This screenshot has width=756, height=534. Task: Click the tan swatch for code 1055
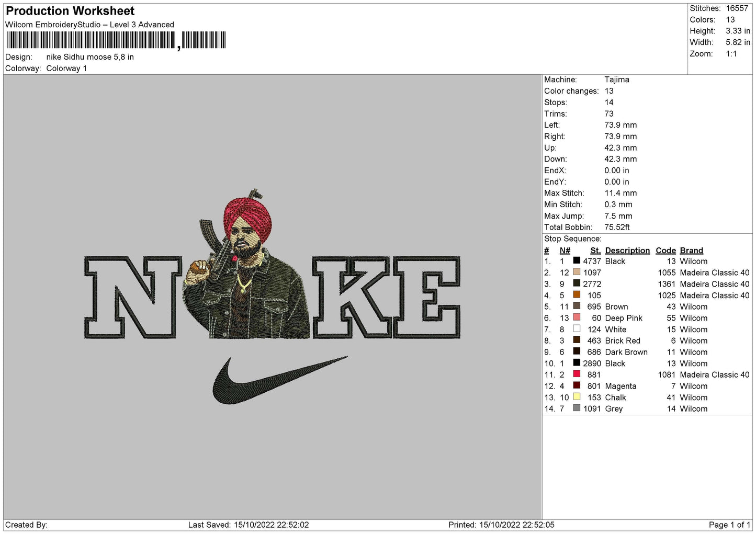[577, 272]
